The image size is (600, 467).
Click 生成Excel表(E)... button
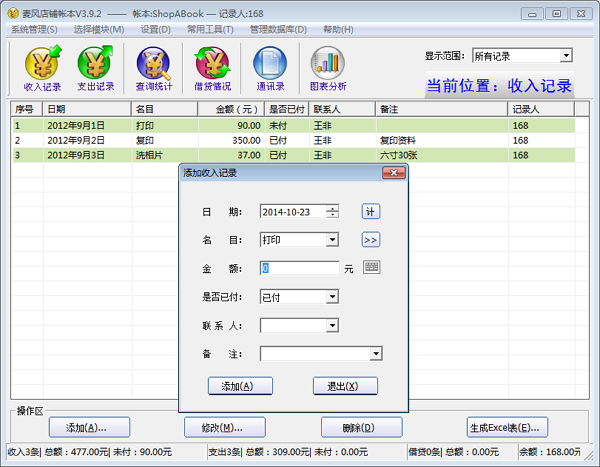[x=507, y=427]
